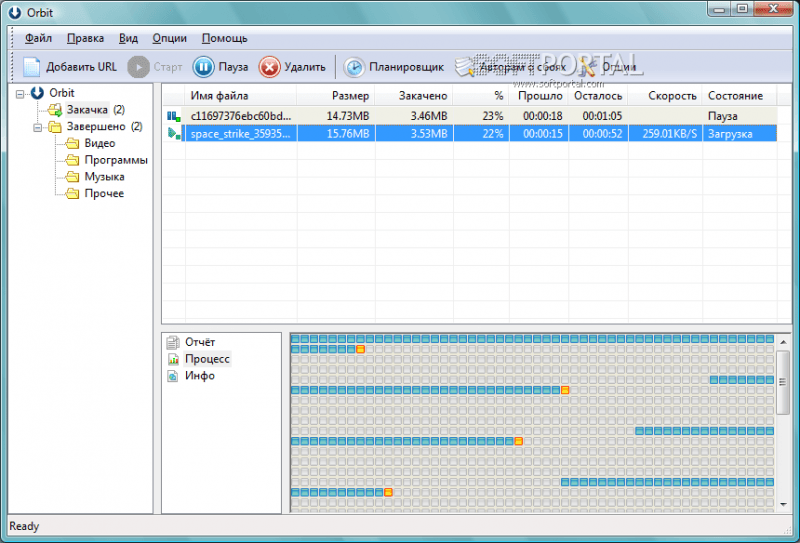Image resolution: width=800 pixels, height=543 pixels.
Task: Open the Файл menu
Action: pyautogui.click(x=38, y=38)
